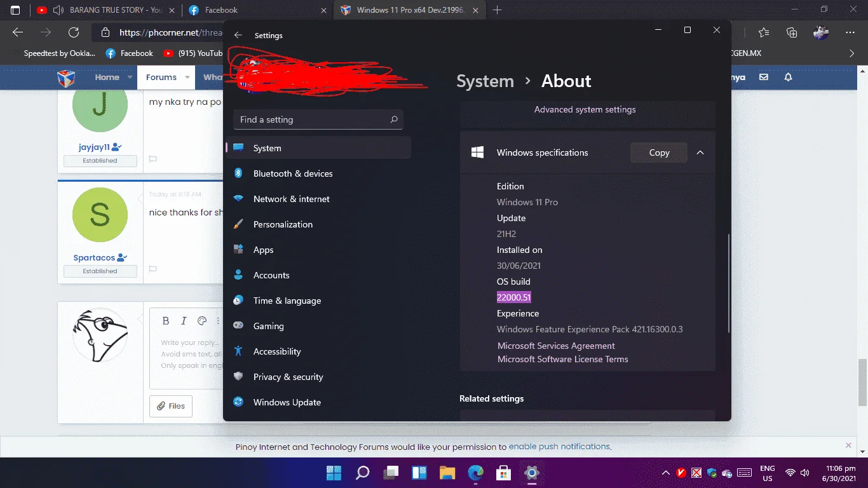868x488 pixels.
Task: Open the Speedtest by Ookla bookmark
Action: pos(53,53)
